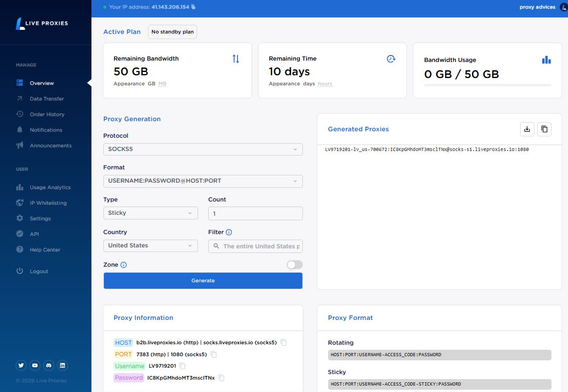Viewport: 568px width, 392px height.
Task: Copy all generated proxies to clipboard
Action: click(544, 129)
